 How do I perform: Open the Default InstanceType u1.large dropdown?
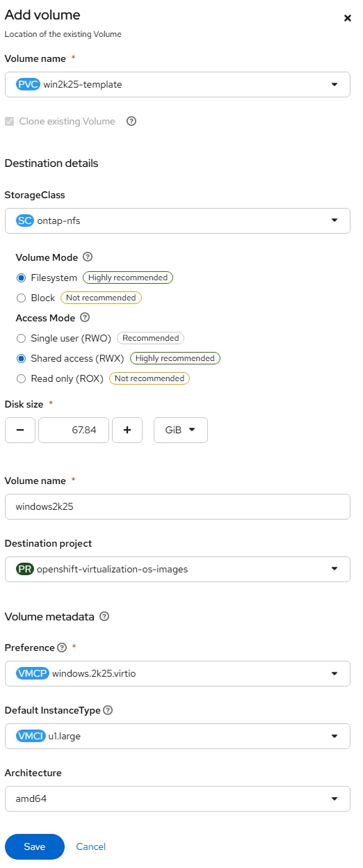[177, 736]
